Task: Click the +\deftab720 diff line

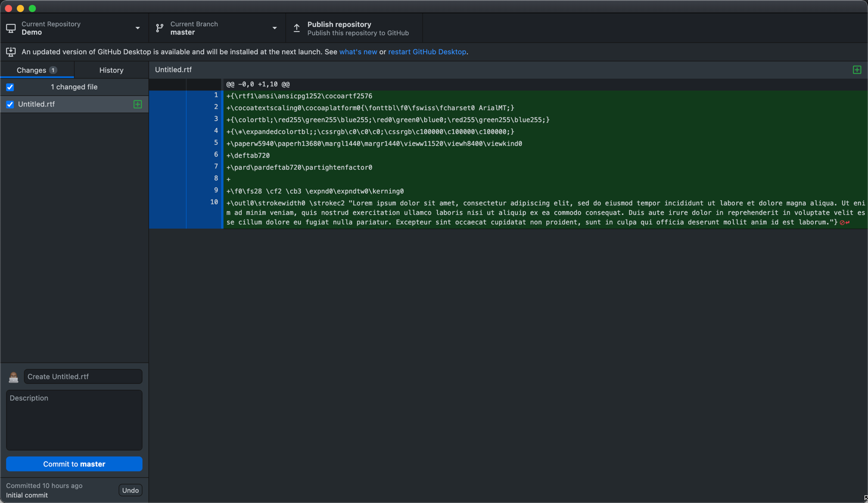Action: [248, 155]
